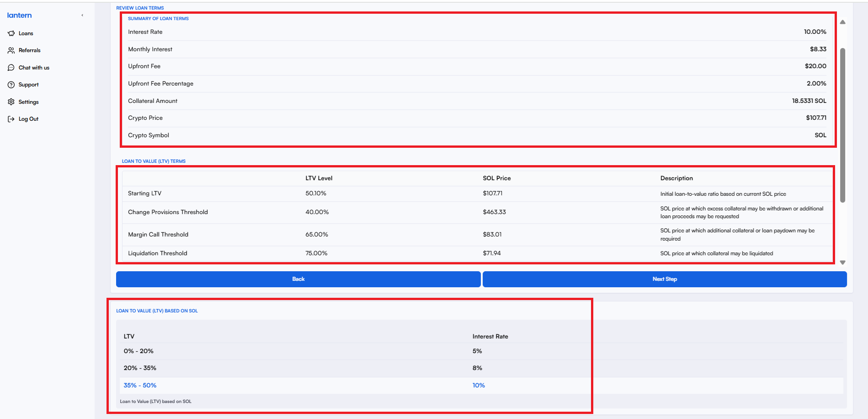Click the "Upfront Fee Percentage" label
Image resolution: width=868 pixels, height=419 pixels.
tap(160, 84)
